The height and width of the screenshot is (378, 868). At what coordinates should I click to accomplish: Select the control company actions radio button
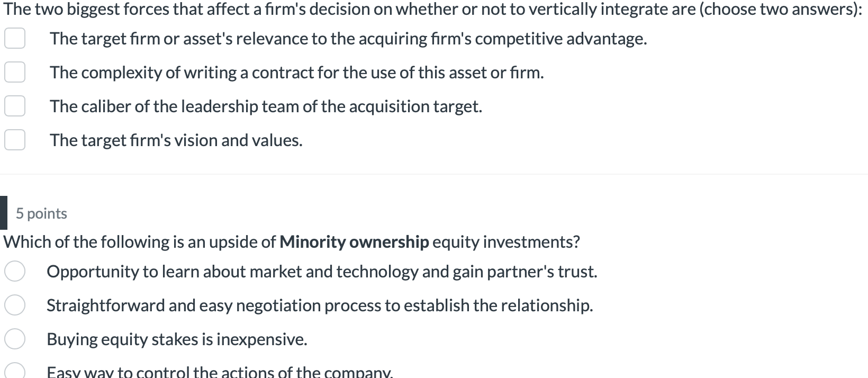tap(15, 372)
